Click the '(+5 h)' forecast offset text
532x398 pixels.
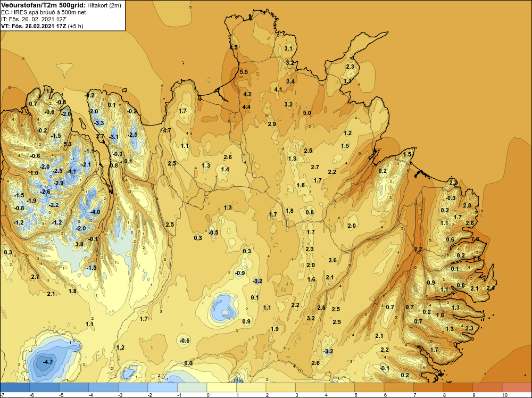pos(76,26)
